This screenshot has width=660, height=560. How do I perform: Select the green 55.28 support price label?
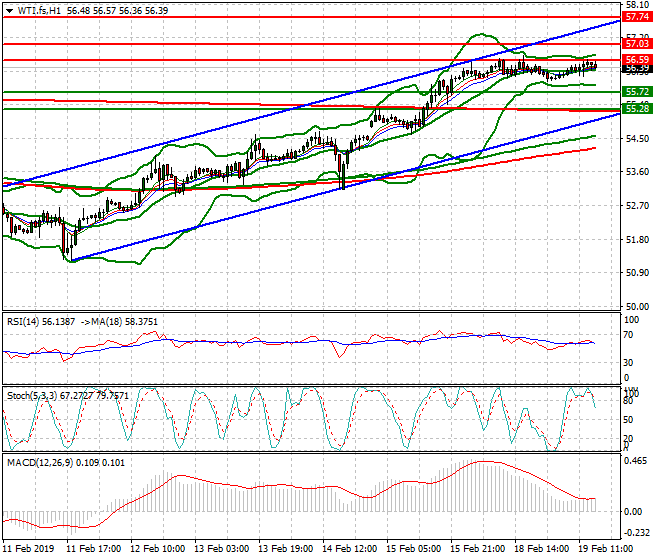tap(637, 109)
